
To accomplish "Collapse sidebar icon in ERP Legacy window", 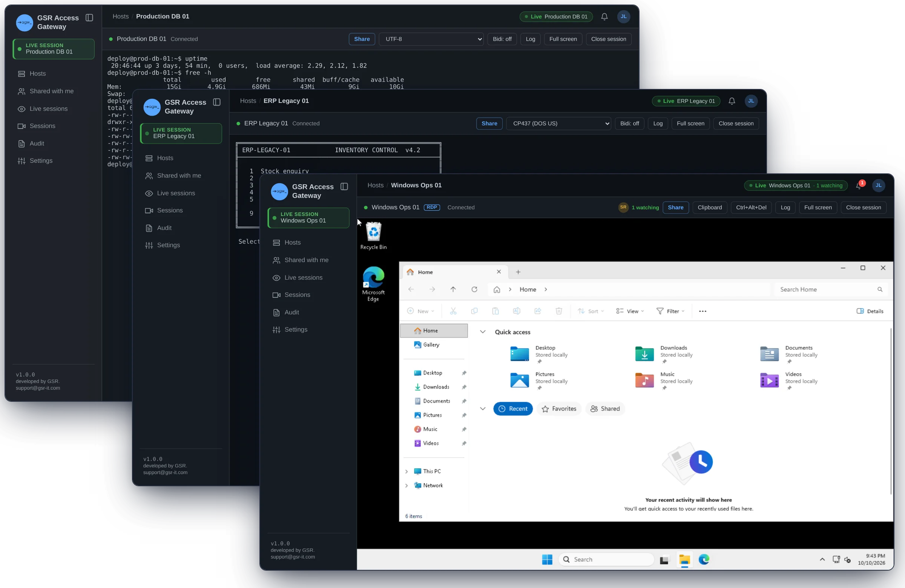I will point(217,102).
